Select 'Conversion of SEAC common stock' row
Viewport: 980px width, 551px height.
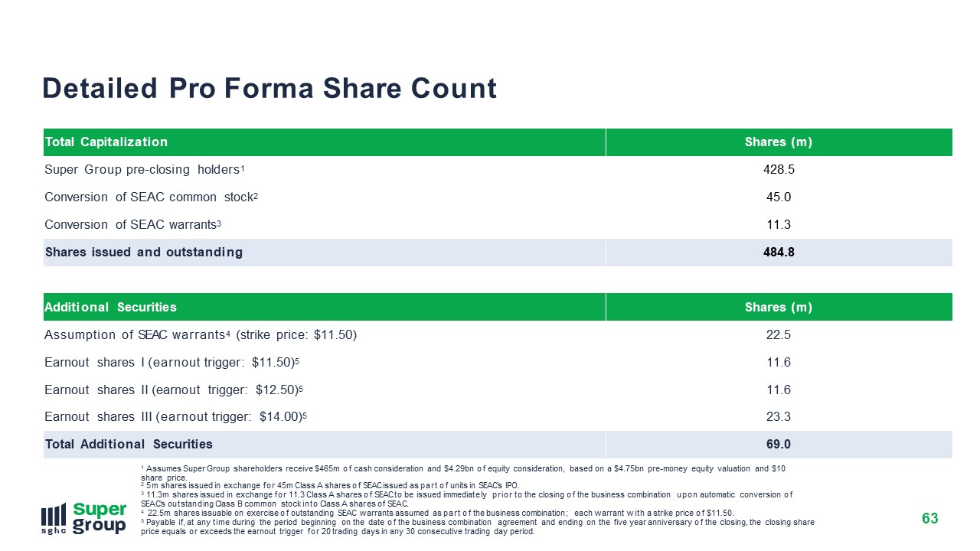coord(498,197)
